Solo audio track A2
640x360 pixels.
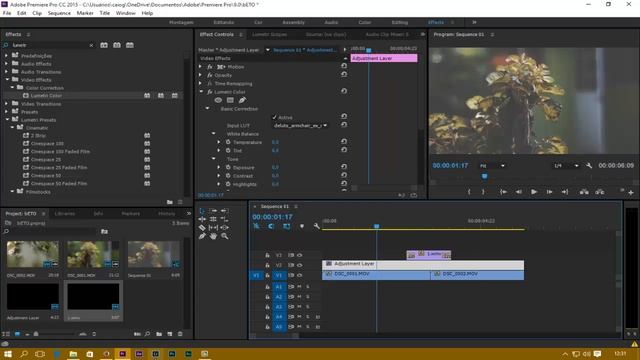click(x=308, y=297)
